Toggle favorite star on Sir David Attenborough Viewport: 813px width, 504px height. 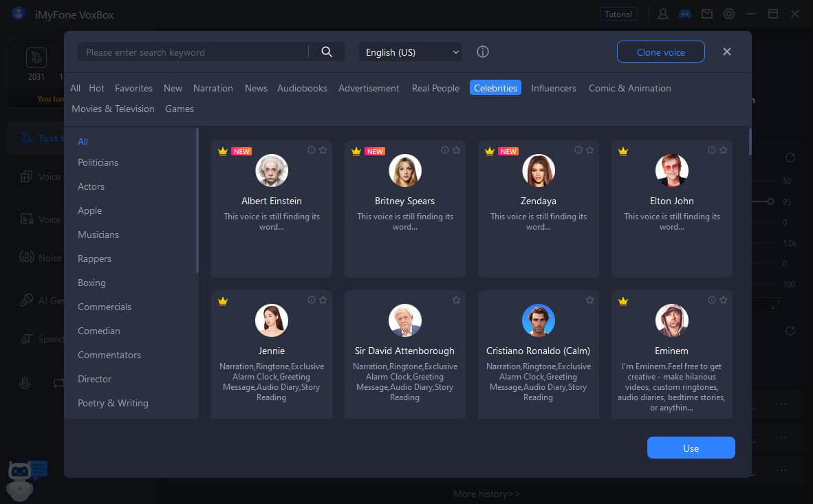tap(457, 300)
